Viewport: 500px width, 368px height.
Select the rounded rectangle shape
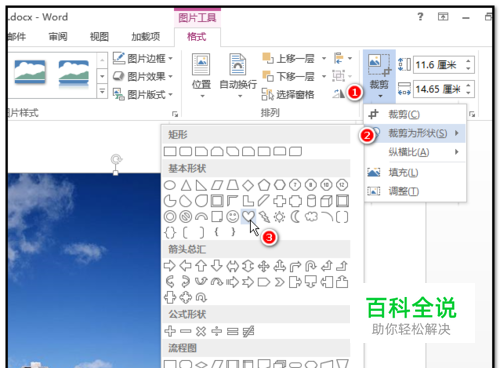click(186, 152)
